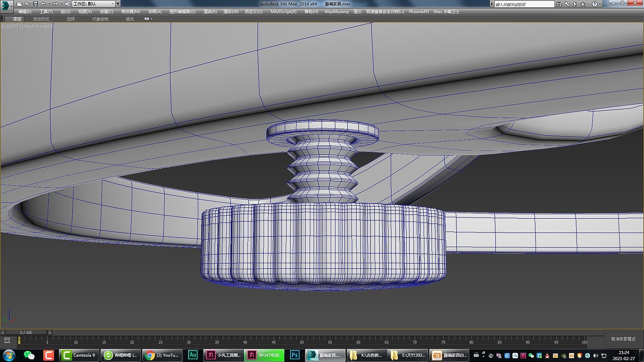Expand the quick access toolbar customize arrow
This screenshot has width=644, height=362.
coord(118,4)
